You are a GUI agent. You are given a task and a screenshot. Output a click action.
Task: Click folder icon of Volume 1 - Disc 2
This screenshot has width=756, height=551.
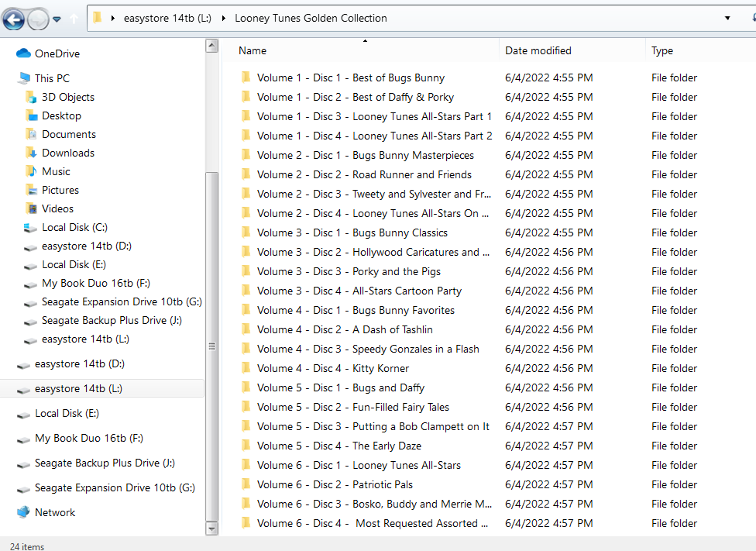(x=246, y=97)
